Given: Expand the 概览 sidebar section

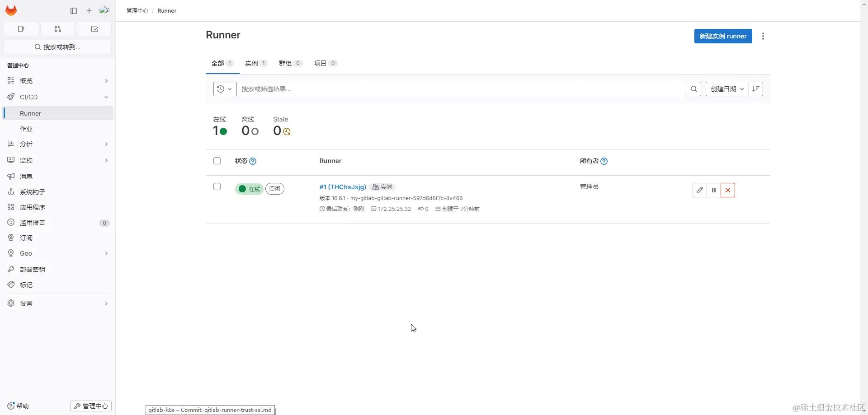Looking at the screenshot, I should pyautogui.click(x=58, y=81).
